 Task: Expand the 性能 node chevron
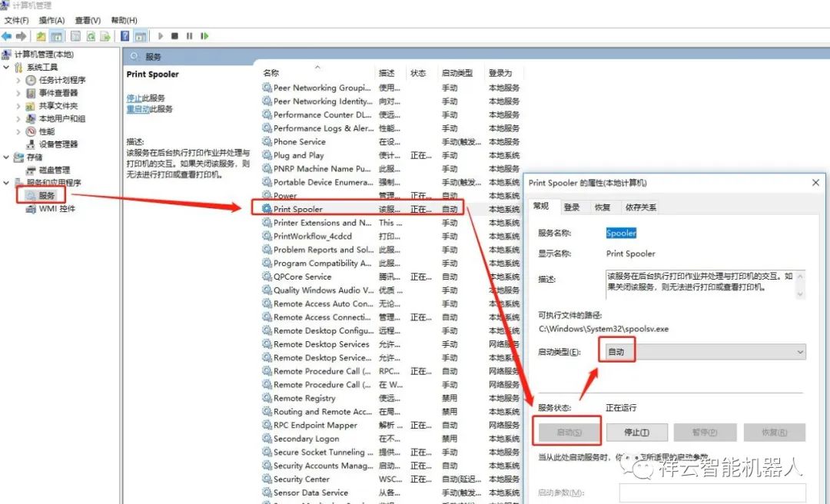(x=18, y=131)
